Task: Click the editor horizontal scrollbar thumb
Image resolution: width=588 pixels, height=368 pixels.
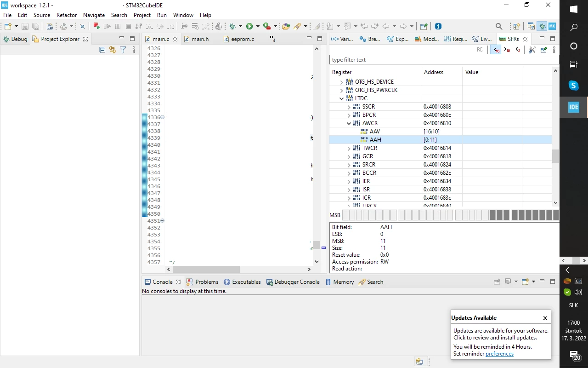Action: 206,269
